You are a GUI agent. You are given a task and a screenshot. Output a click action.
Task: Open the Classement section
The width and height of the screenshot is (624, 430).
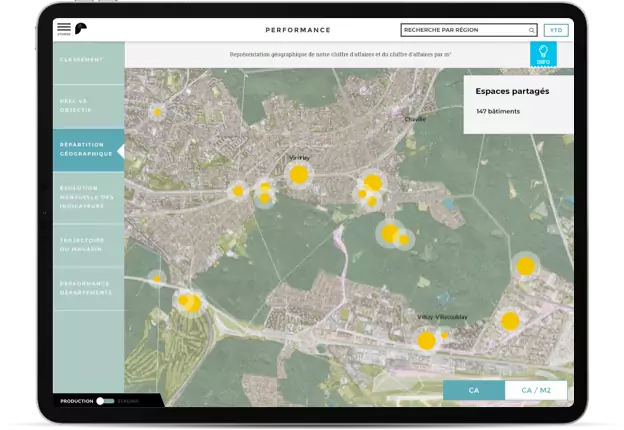tap(88, 61)
